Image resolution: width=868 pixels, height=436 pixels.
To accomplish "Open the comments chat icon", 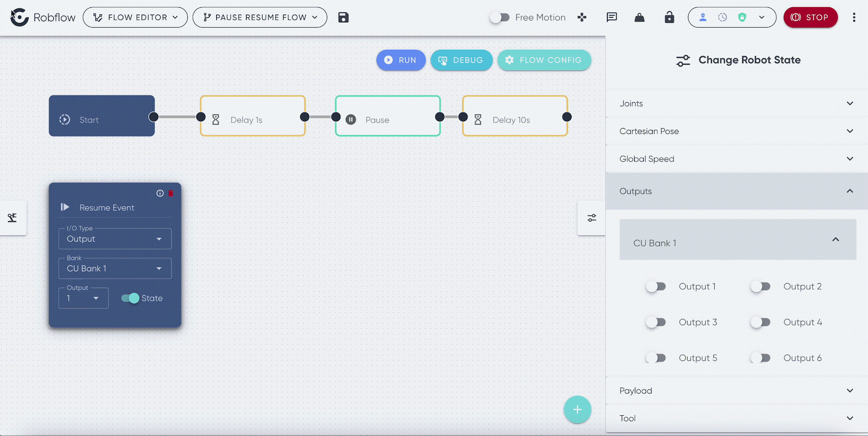I will [x=612, y=17].
